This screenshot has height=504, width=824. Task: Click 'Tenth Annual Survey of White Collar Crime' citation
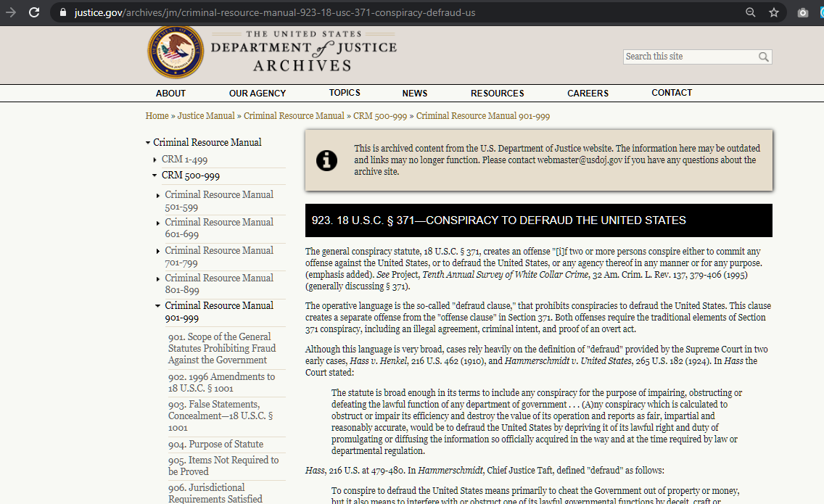click(506, 275)
